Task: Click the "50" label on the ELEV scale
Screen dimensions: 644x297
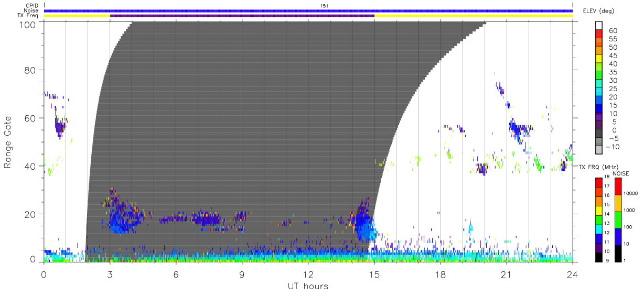Action: (x=613, y=47)
